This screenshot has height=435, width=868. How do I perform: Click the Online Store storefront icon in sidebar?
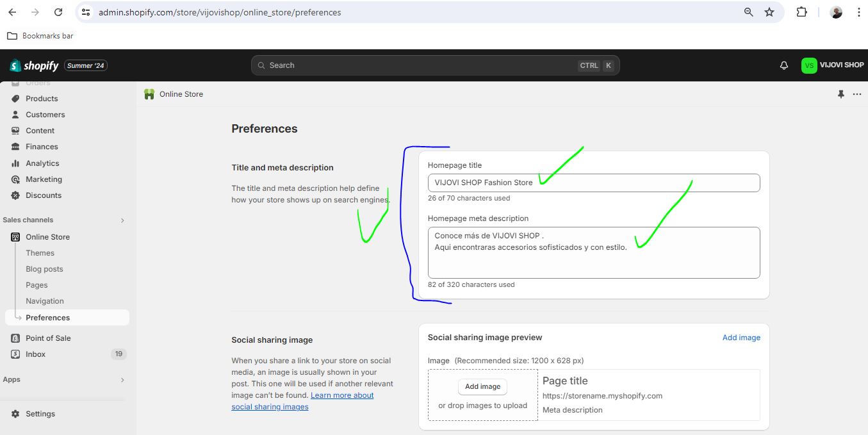[x=15, y=237]
